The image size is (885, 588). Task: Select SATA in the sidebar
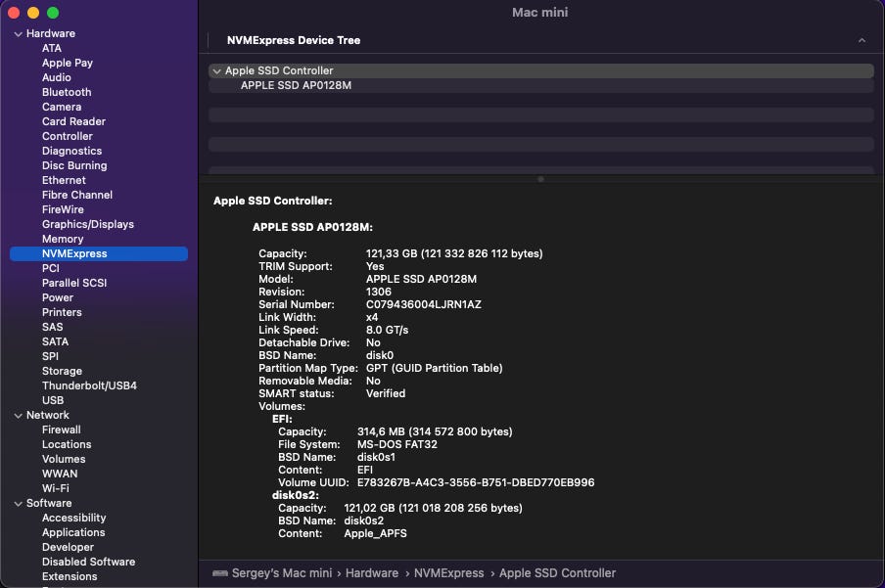pos(55,342)
